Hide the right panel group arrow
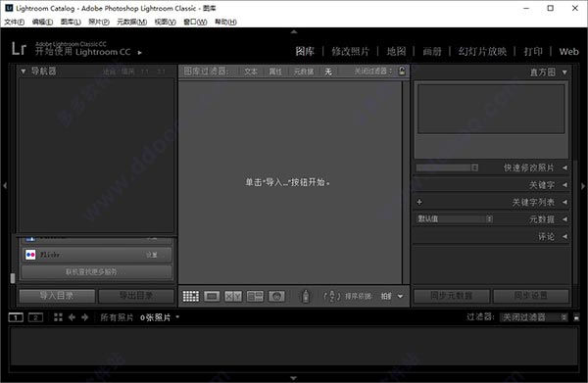Image resolution: width=588 pixels, height=383 pixels. [x=583, y=185]
